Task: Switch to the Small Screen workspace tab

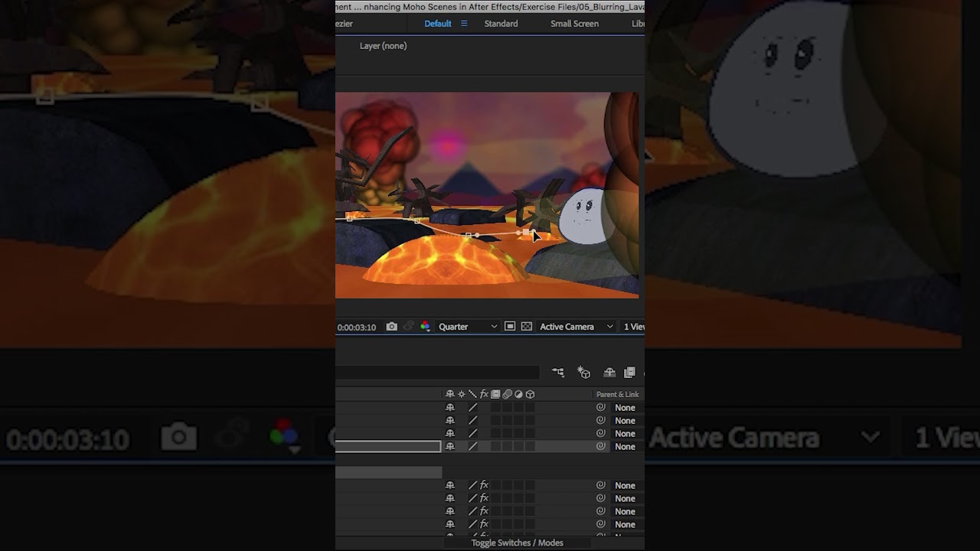Action: (574, 24)
